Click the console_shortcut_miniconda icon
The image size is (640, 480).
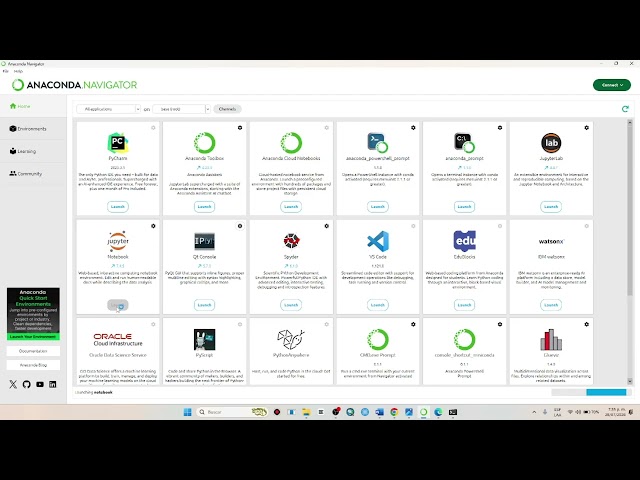pyautogui.click(x=464, y=340)
